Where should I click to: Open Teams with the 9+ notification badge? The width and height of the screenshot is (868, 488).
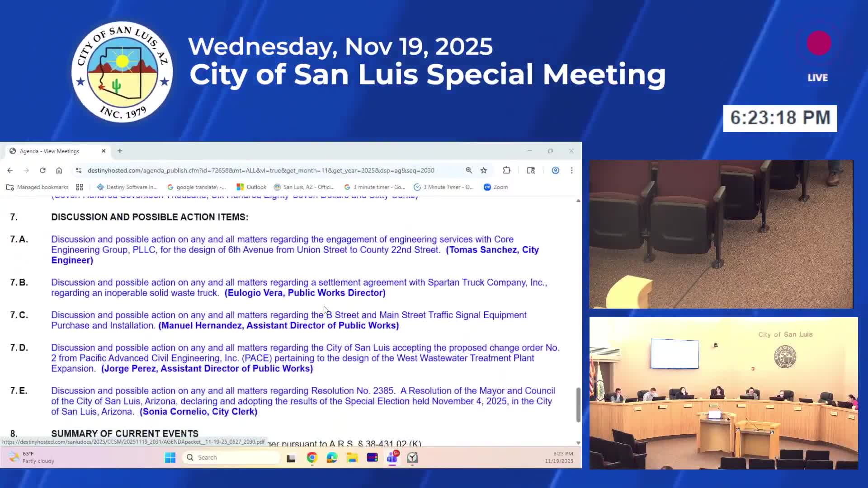(x=392, y=458)
